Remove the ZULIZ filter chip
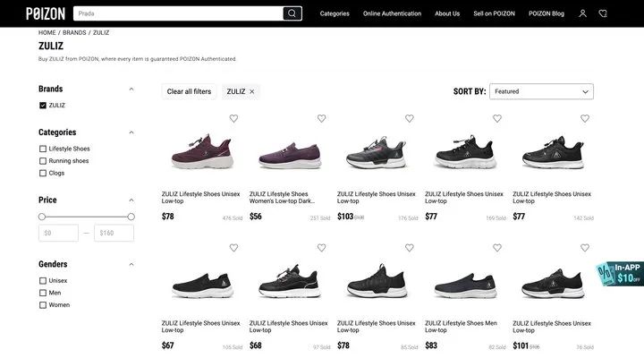 point(252,91)
